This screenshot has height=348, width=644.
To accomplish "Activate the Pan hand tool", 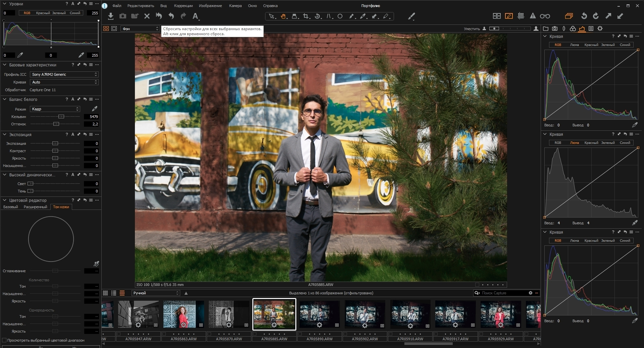I will (283, 16).
